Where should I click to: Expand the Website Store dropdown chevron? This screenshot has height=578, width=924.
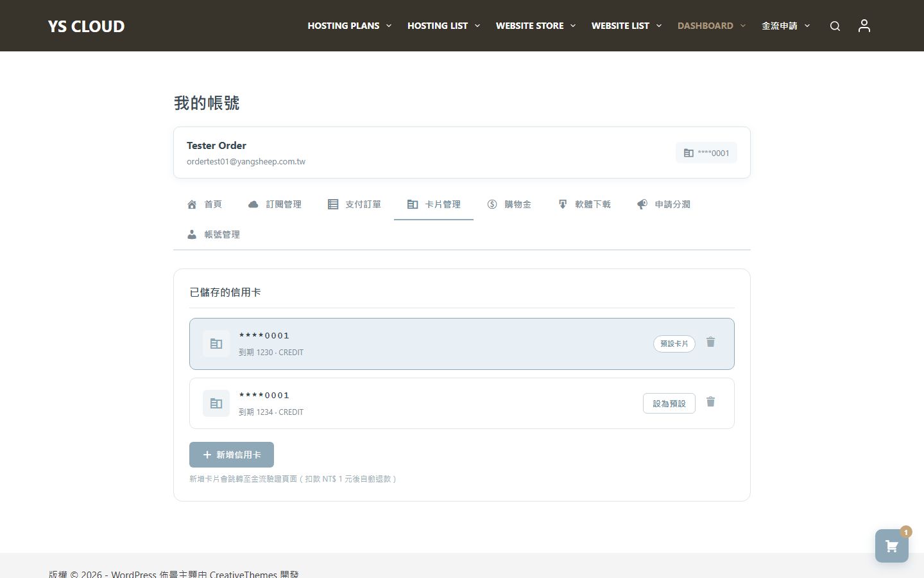pos(573,26)
